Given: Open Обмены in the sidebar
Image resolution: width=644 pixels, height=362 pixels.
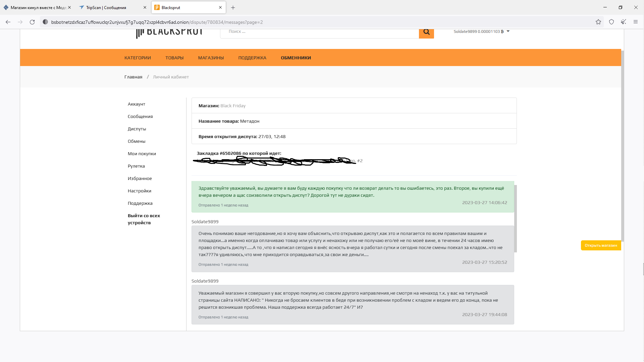Looking at the screenshot, I should (x=137, y=141).
